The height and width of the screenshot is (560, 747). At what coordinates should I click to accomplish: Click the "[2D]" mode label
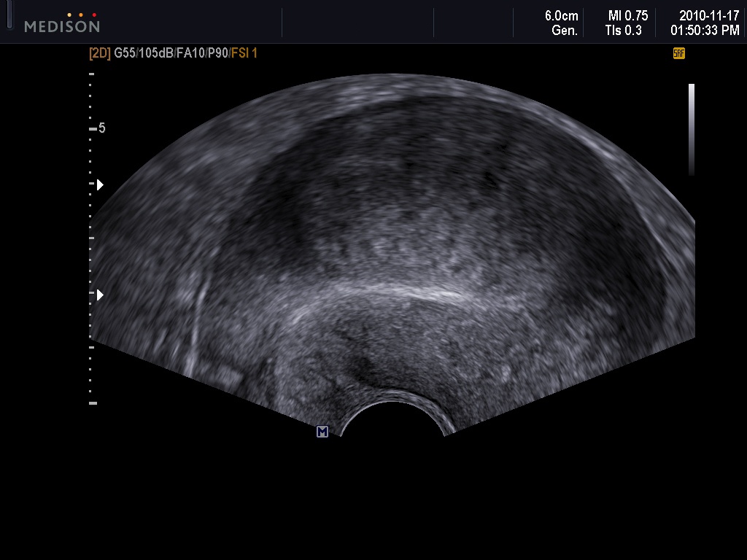(99, 52)
